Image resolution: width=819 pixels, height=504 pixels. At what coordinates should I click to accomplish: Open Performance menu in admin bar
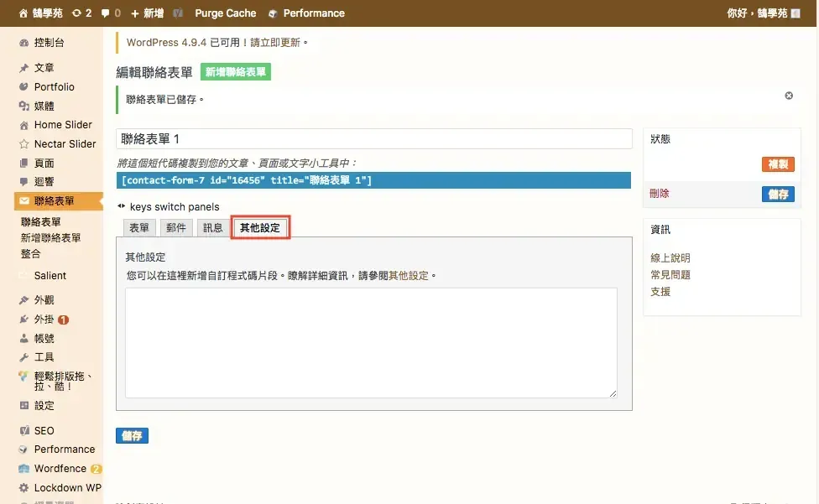tap(306, 13)
